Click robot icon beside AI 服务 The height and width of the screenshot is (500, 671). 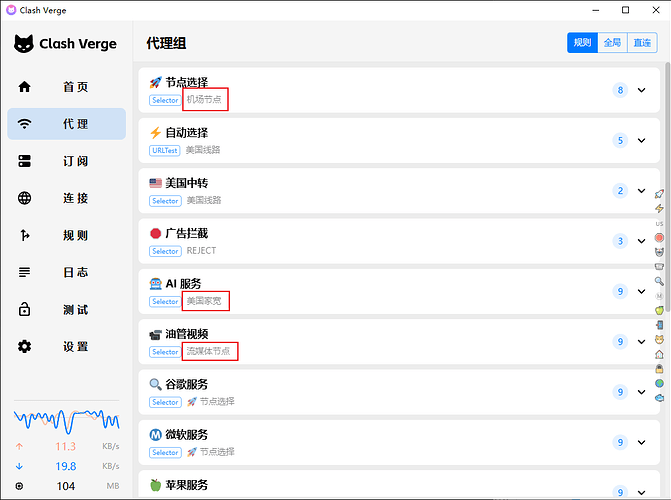pyautogui.click(x=155, y=284)
